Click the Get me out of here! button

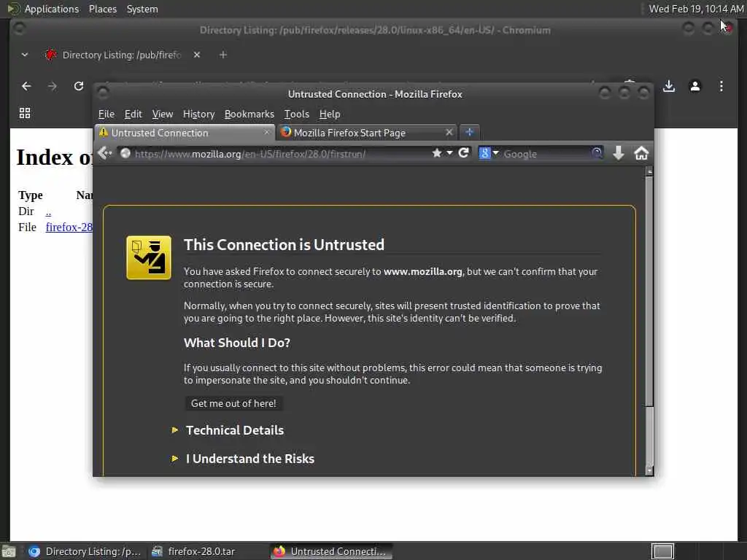click(x=233, y=403)
